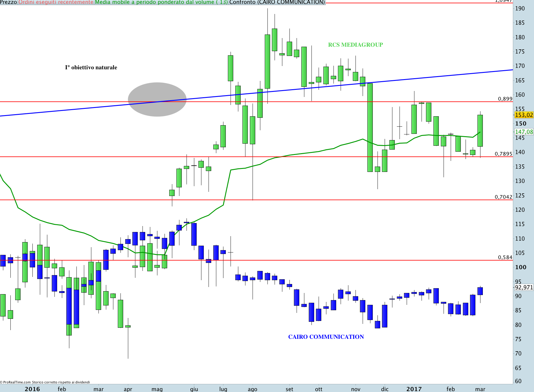Click the ProRealTime.com copyright notice
Screen dimensions: 534x392
coord(45,382)
